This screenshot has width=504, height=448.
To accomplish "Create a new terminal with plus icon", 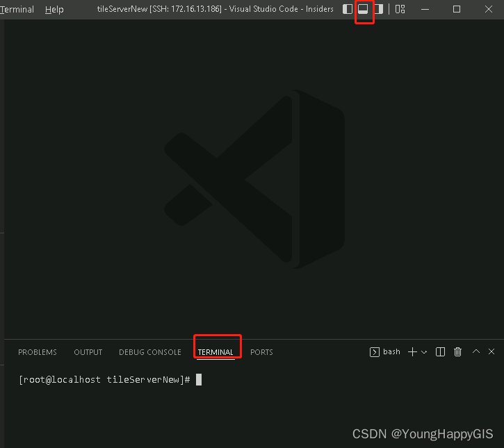I will [x=412, y=352].
